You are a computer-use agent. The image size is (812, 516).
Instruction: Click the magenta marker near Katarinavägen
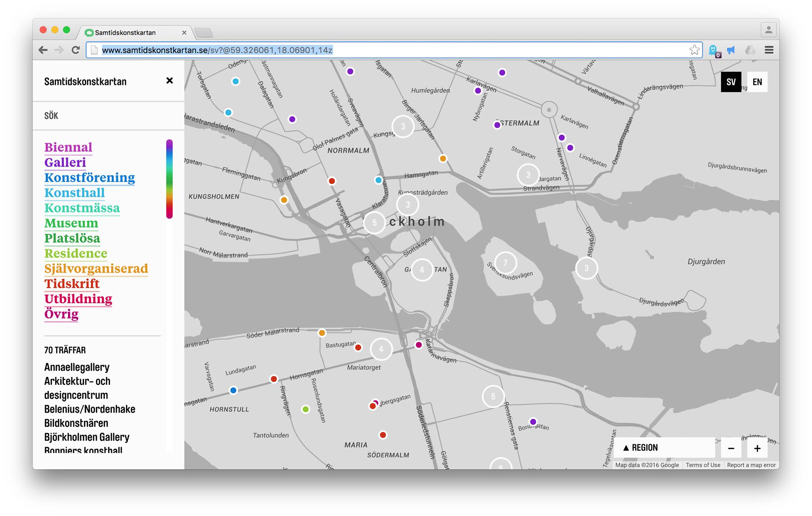click(419, 345)
